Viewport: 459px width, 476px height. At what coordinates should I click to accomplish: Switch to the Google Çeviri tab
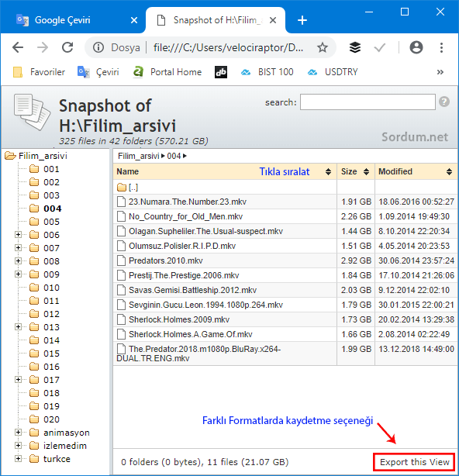click(x=73, y=20)
